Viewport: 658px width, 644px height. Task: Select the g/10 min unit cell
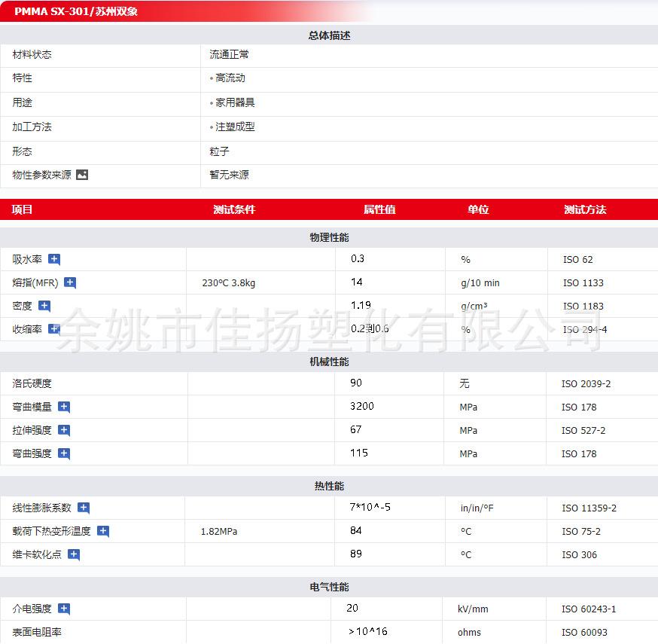(480, 283)
